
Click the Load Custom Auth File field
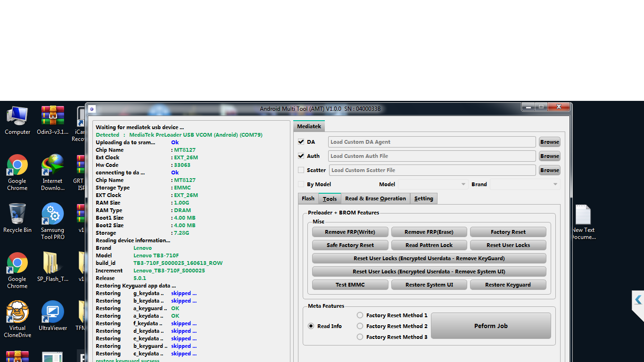432,156
